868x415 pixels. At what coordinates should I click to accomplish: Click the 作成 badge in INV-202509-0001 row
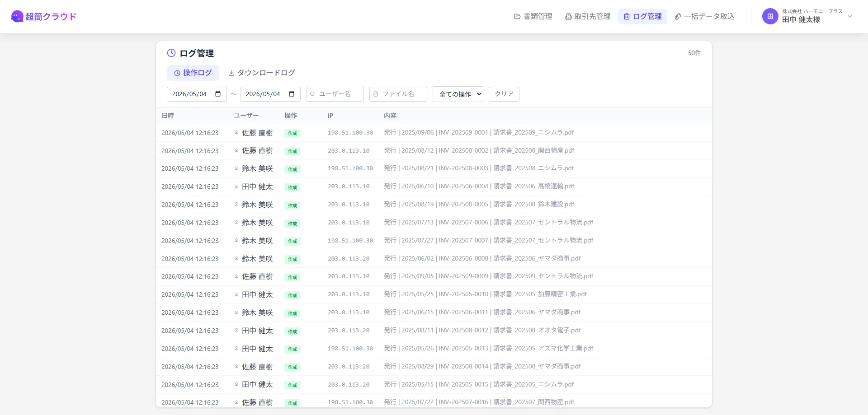pos(292,133)
